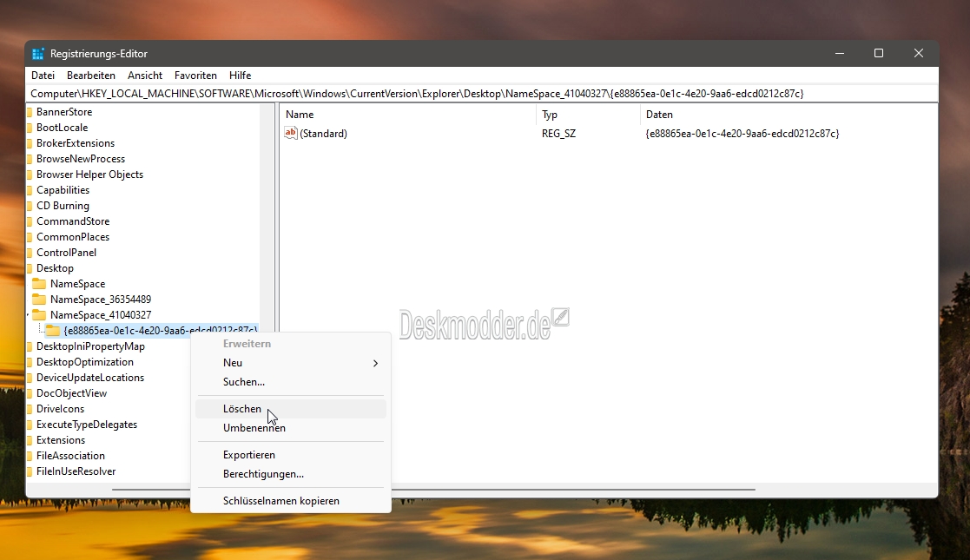Select the FileAssociation key
Viewport: 970px width, 560px height.
[x=70, y=456]
